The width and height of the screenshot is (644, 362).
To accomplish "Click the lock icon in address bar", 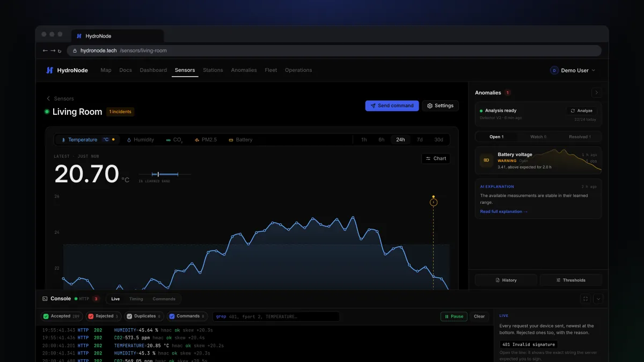I will (75, 51).
